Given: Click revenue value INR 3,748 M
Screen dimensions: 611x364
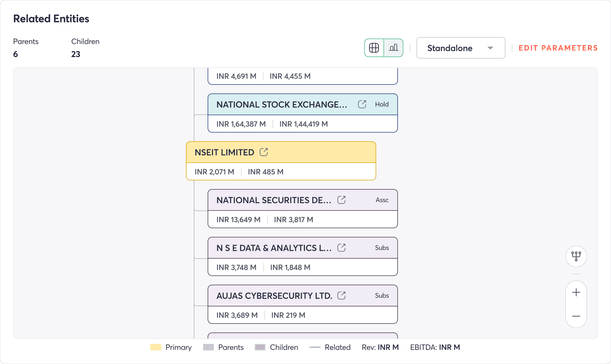Looking at the screenshot, I should click(236, 268).
